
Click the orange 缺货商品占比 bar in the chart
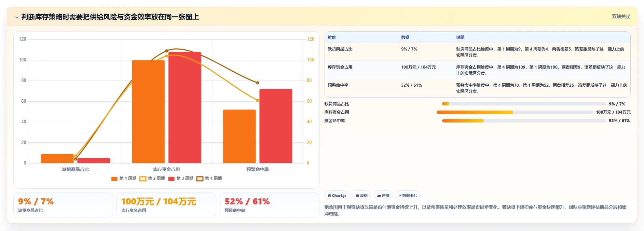pyautogui.click(x=57, y=158)
